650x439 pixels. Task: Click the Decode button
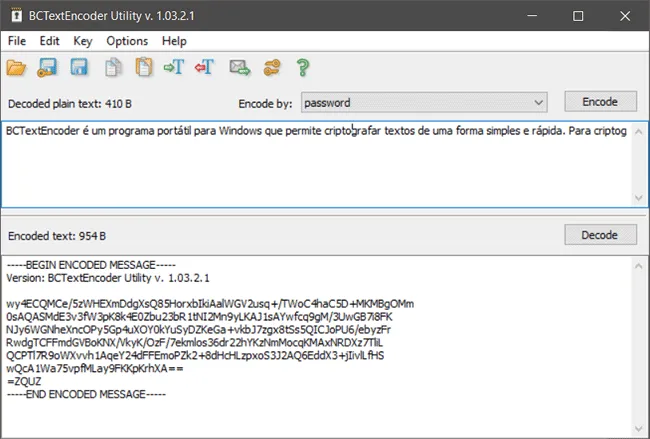[600, 235]
